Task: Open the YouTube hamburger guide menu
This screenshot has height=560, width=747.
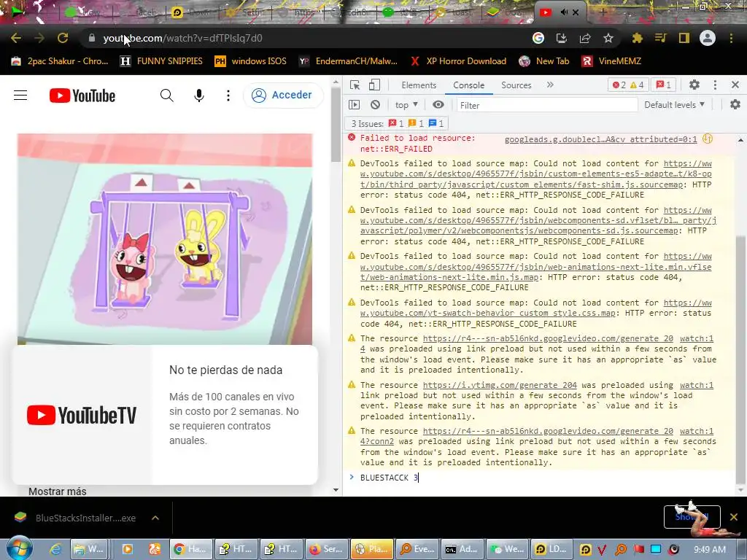Action: pos(20,96)
